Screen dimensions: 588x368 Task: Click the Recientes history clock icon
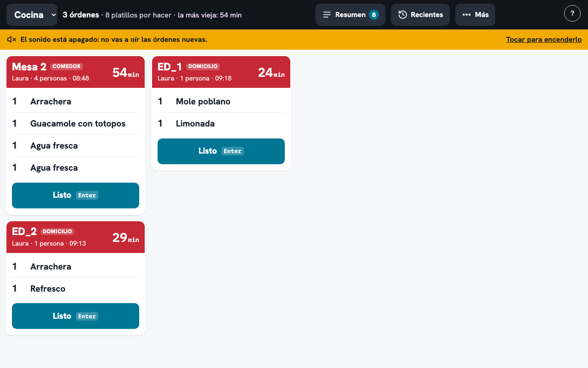(x=402, y=15)
